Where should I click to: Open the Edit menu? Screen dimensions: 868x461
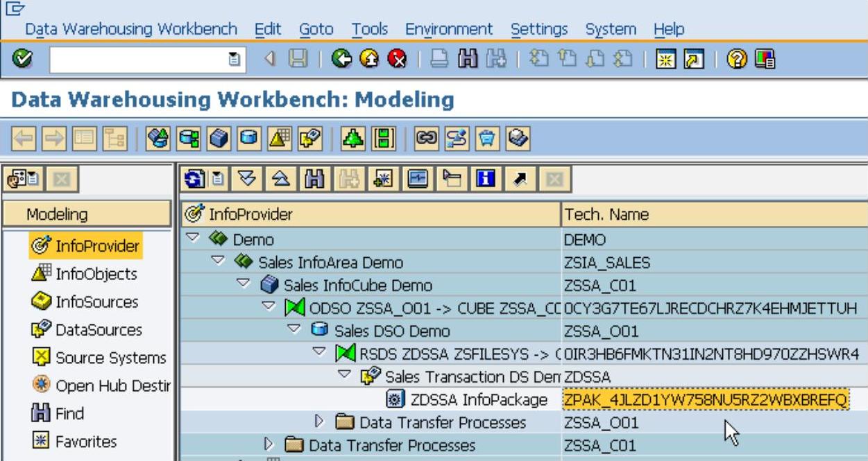point(268,29)
